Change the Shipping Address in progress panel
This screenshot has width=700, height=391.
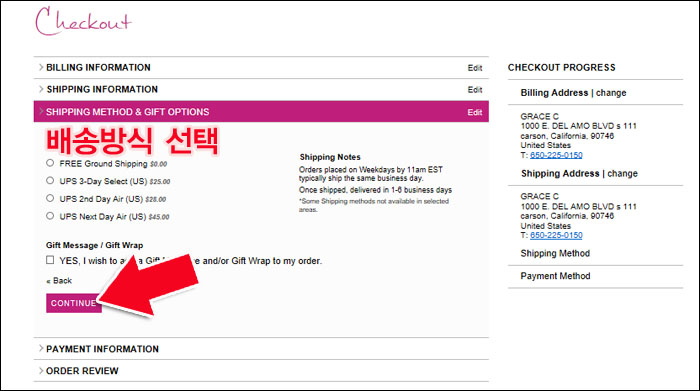click(x=622, y=174)
